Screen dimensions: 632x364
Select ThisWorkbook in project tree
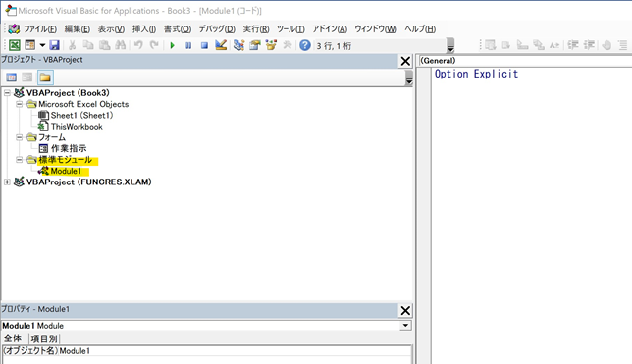(77, 127)
